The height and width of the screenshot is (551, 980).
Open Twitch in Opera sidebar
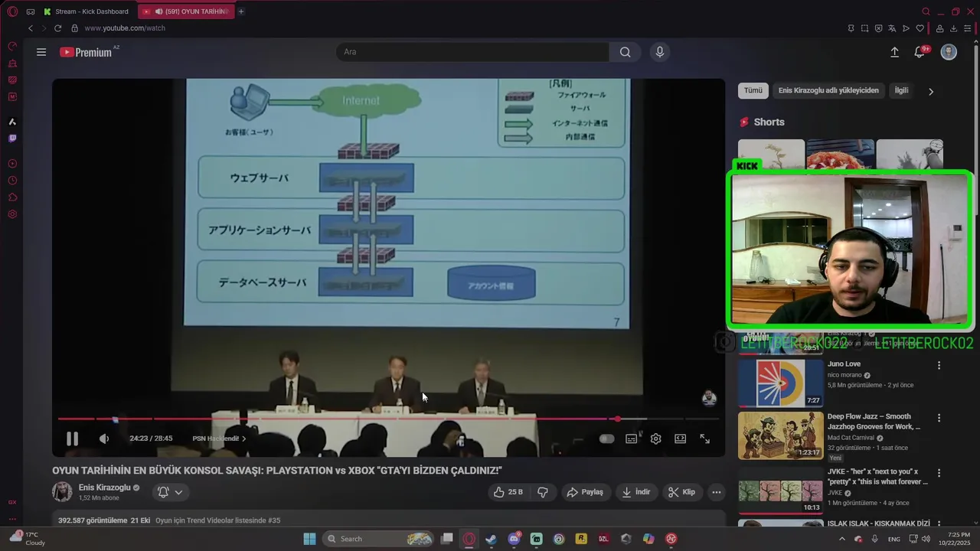[12, 139]
